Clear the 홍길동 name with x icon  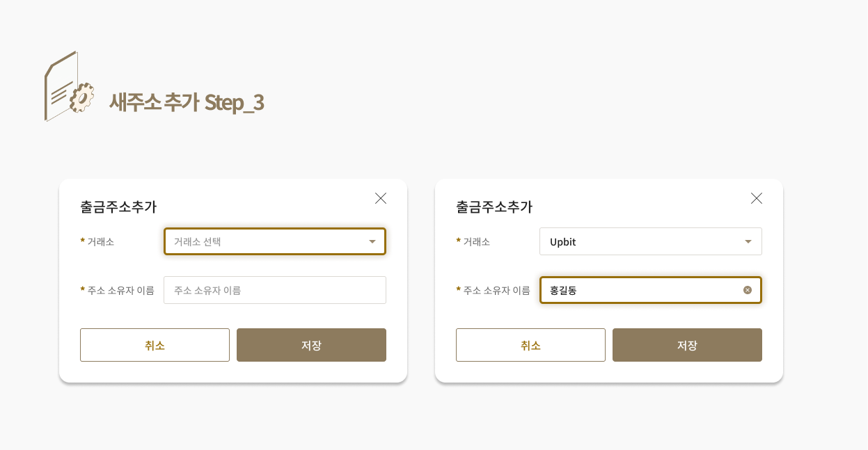coord(748,290)
